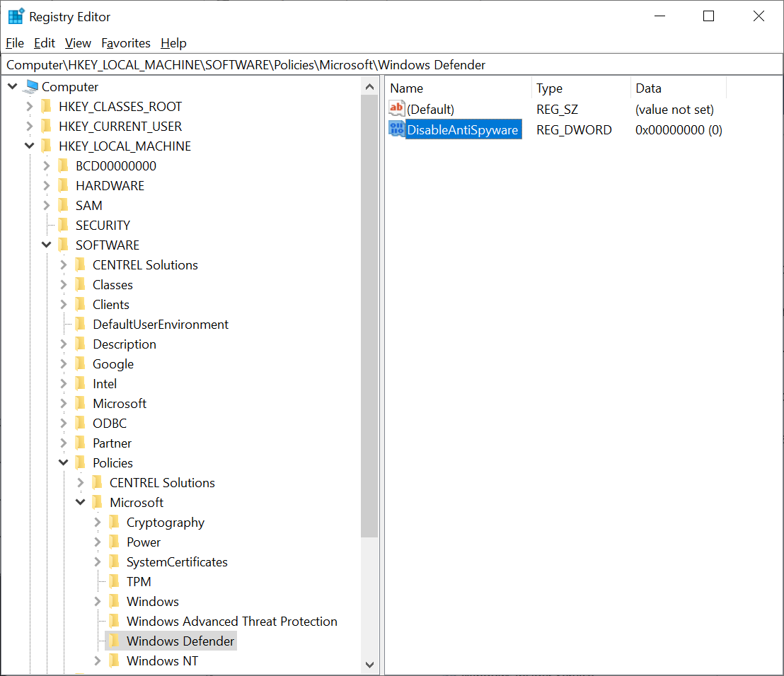Click the Name column header
784x676 pixels.
(x=458, y=88)
